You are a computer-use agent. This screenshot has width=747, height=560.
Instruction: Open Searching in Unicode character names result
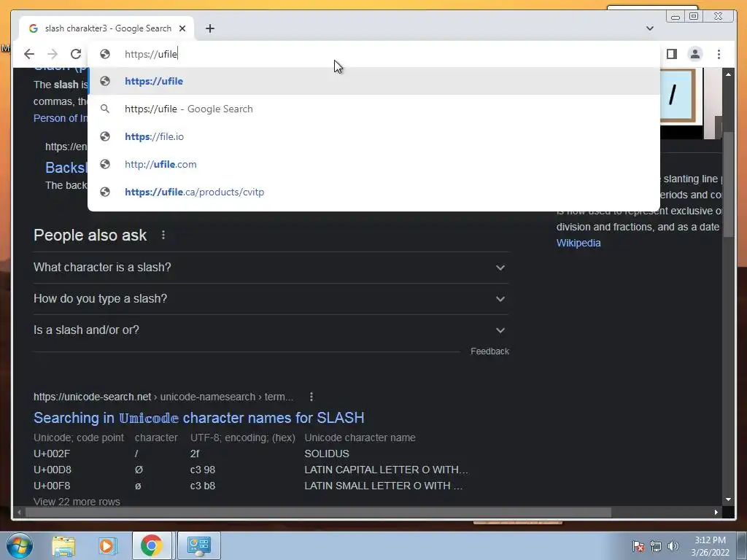tap(198, 418)
